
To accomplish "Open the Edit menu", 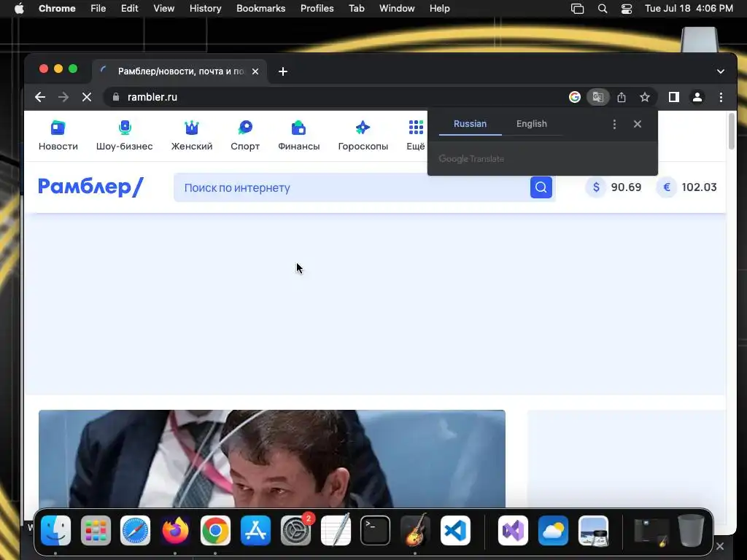I will point(130,9).
